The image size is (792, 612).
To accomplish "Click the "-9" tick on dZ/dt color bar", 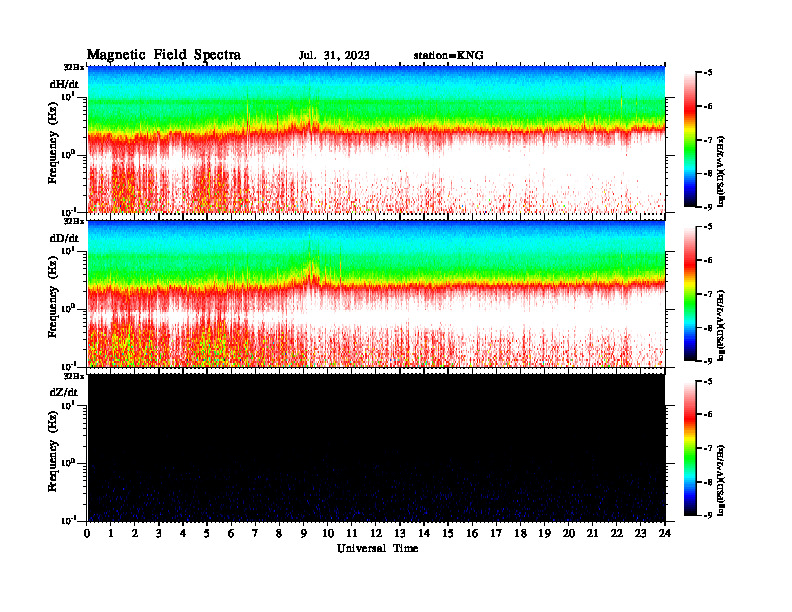I will (708, 515).
